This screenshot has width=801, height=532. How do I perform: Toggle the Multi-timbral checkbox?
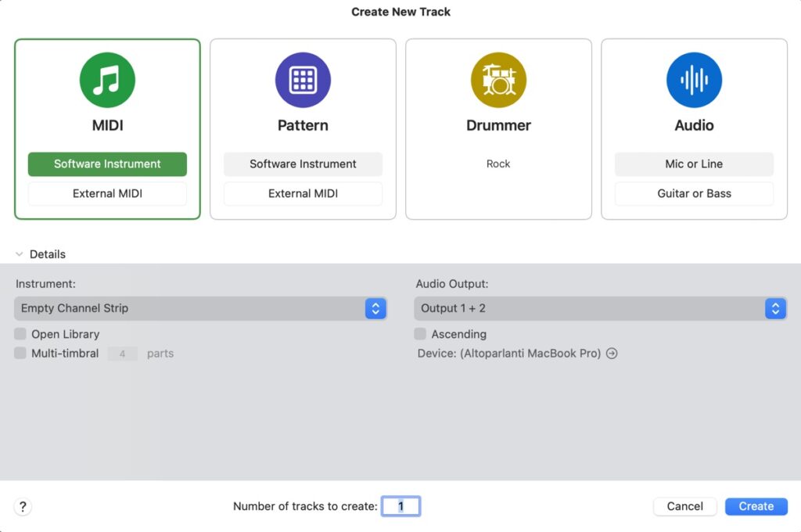pos(20,354)
